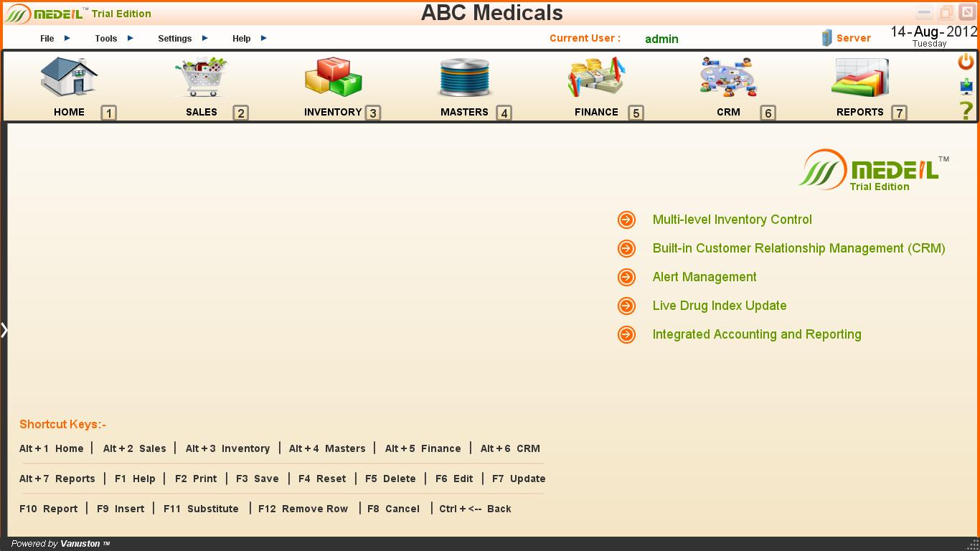The width and height of the screenshot is (980, 551).
Task: Click the ABC Medicals title
Action: [492, 13]
